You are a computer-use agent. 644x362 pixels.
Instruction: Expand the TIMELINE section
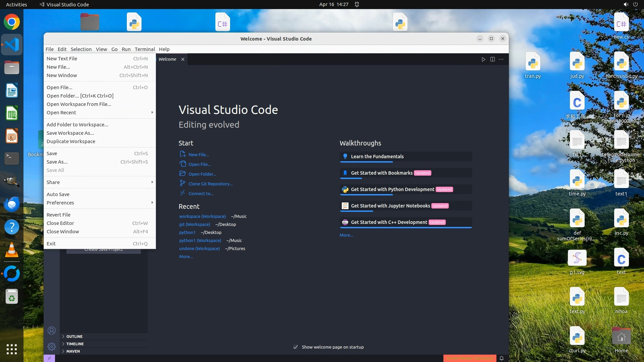[x=75, y=344]
